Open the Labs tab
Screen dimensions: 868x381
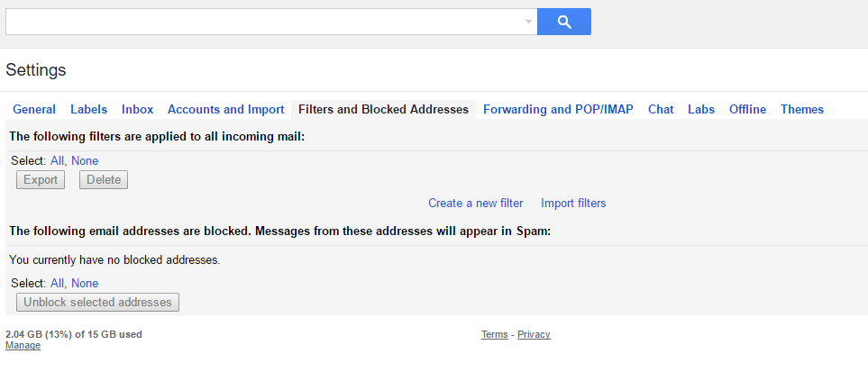coord(701,110)
